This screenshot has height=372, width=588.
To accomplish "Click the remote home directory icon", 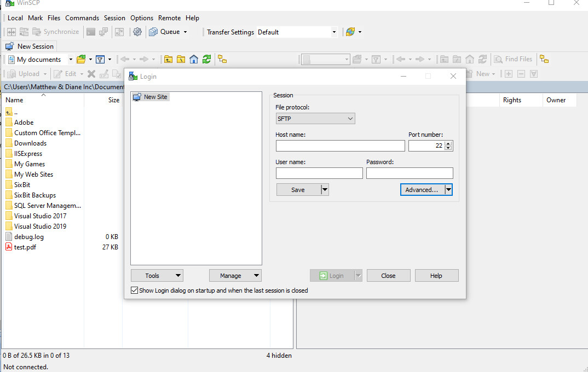I will [x=470, y=59].
